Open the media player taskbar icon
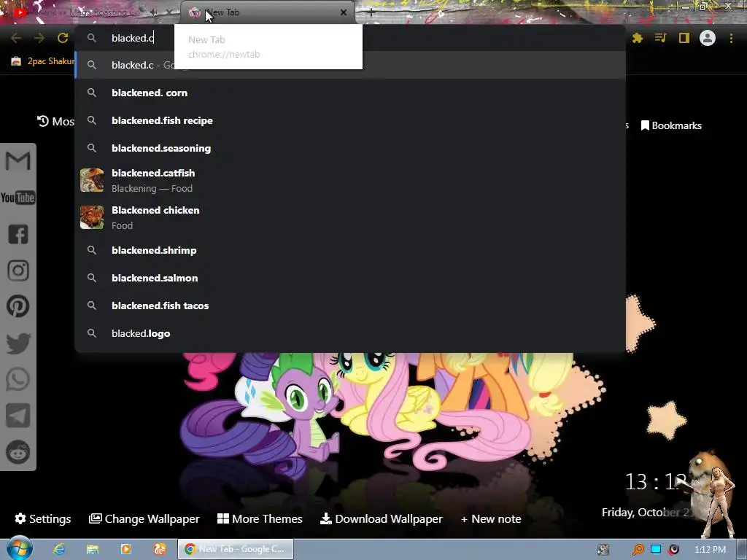747x560 pixels. [126, 549]
